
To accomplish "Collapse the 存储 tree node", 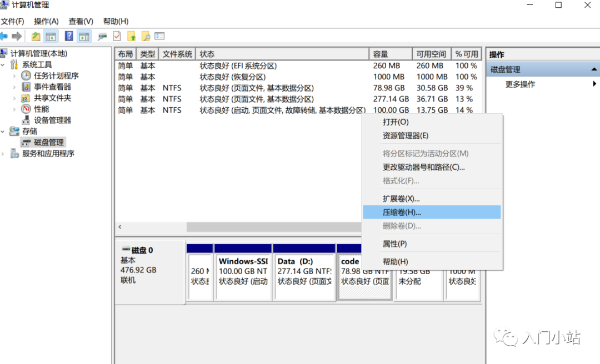I will pyautogui.click(x=3, y=132).
